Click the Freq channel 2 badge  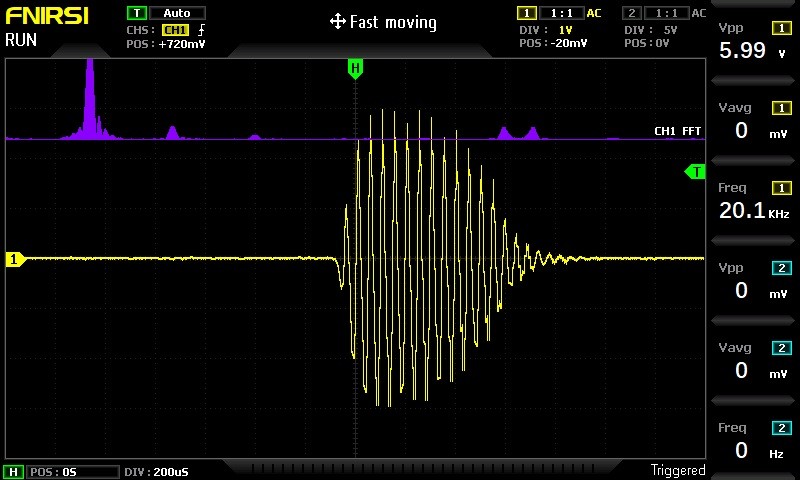[x=782, y=427]
